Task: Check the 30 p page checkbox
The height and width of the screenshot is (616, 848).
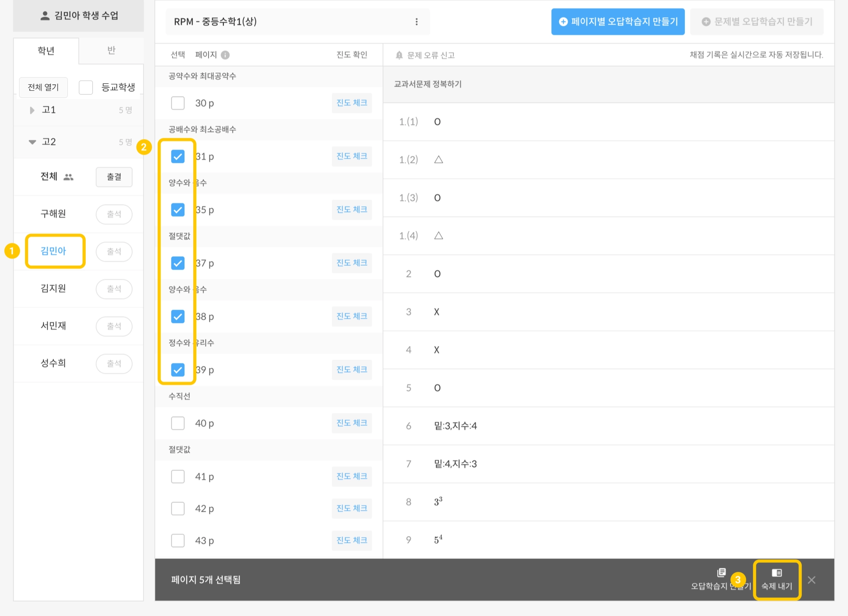Action: point(178,103)
